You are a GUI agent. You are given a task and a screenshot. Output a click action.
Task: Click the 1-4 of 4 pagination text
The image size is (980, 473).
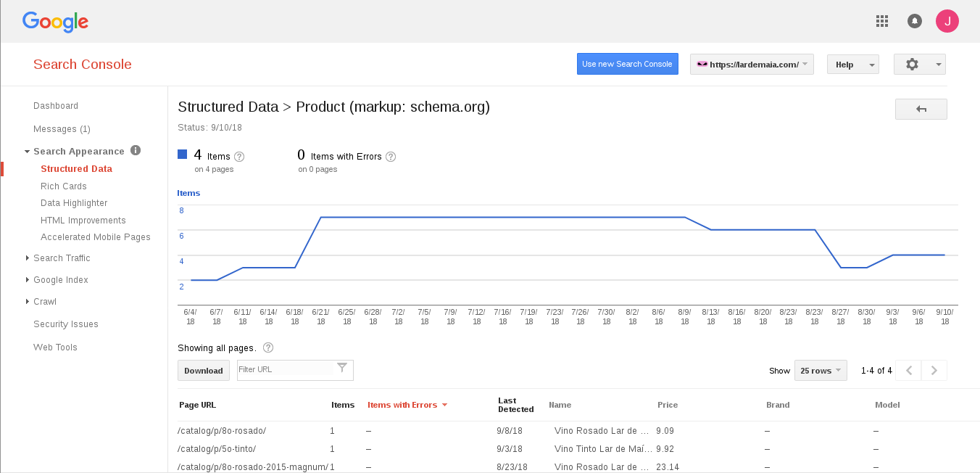876,371
